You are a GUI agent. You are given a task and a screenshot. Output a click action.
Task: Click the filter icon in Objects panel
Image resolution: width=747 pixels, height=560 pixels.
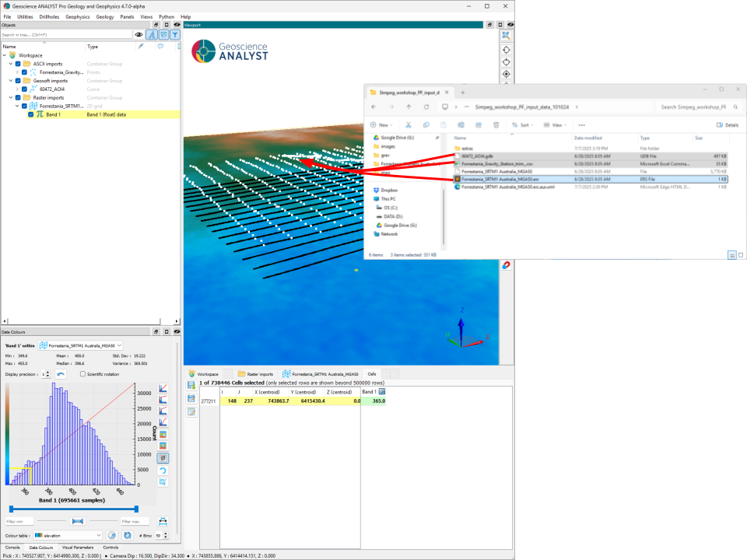(x=175, y=34)
